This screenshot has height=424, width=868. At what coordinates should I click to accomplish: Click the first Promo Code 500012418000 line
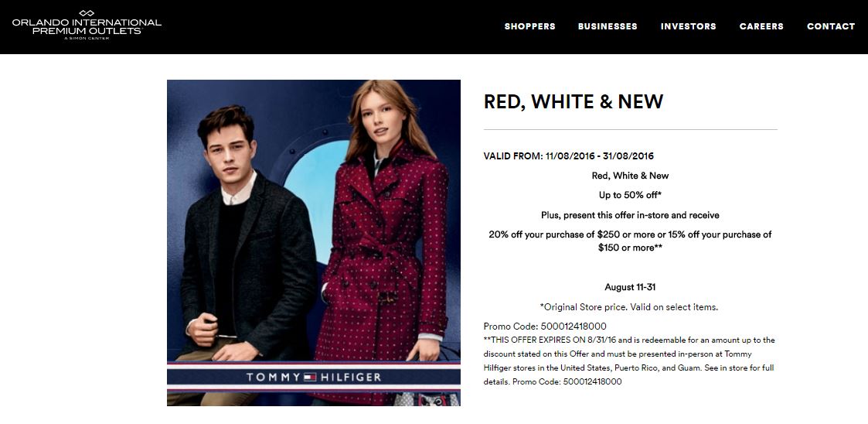point(545,327)
